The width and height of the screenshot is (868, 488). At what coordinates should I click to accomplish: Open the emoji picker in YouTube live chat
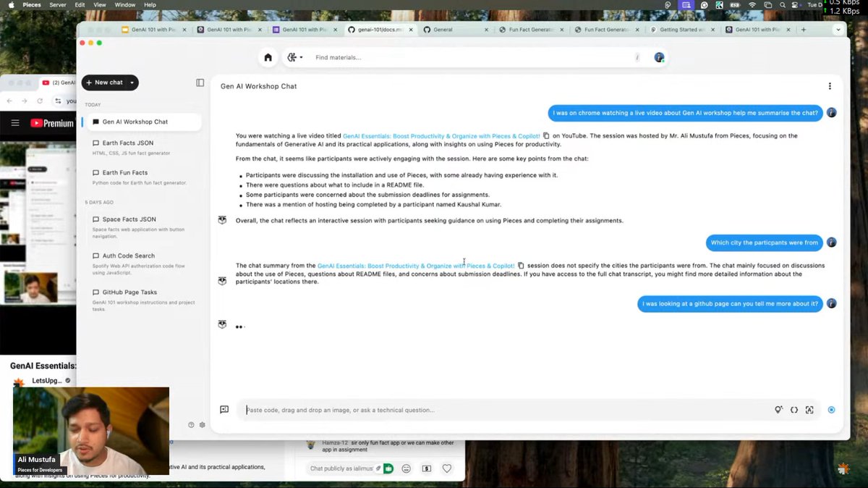tap(407, 468)
